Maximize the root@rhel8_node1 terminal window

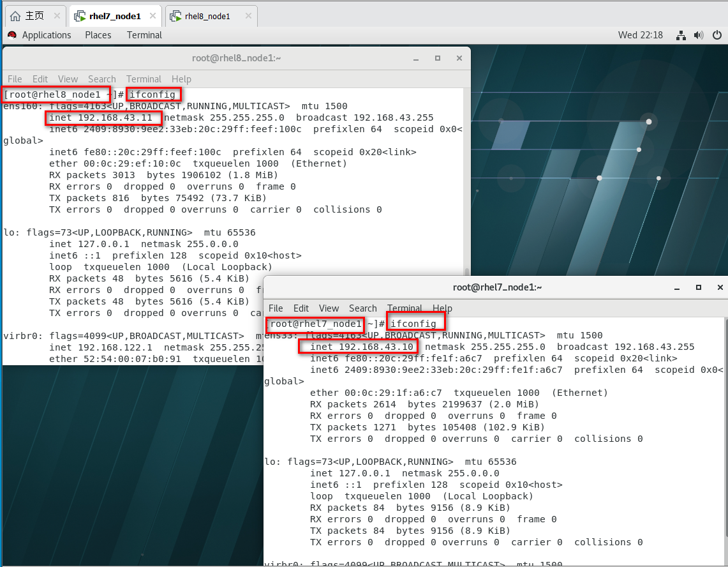[437, 58]
